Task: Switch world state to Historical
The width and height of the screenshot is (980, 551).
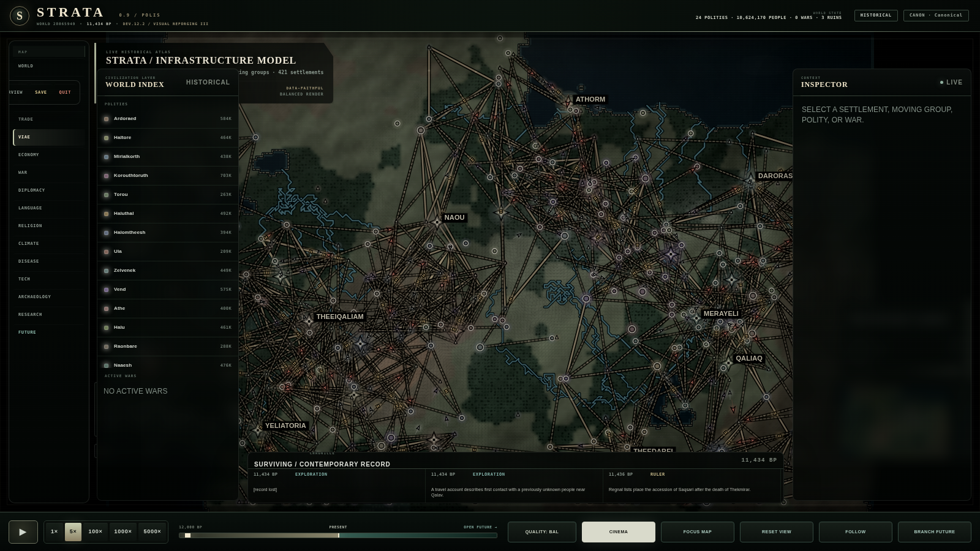Action: (x=876, y=15)
